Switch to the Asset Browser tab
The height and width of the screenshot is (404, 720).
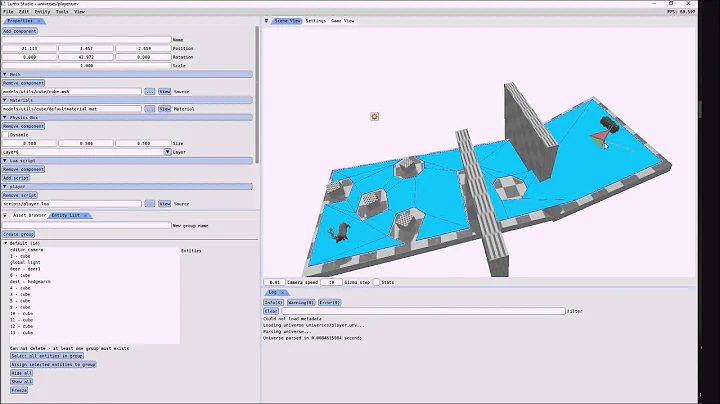(x=29, y=215)
